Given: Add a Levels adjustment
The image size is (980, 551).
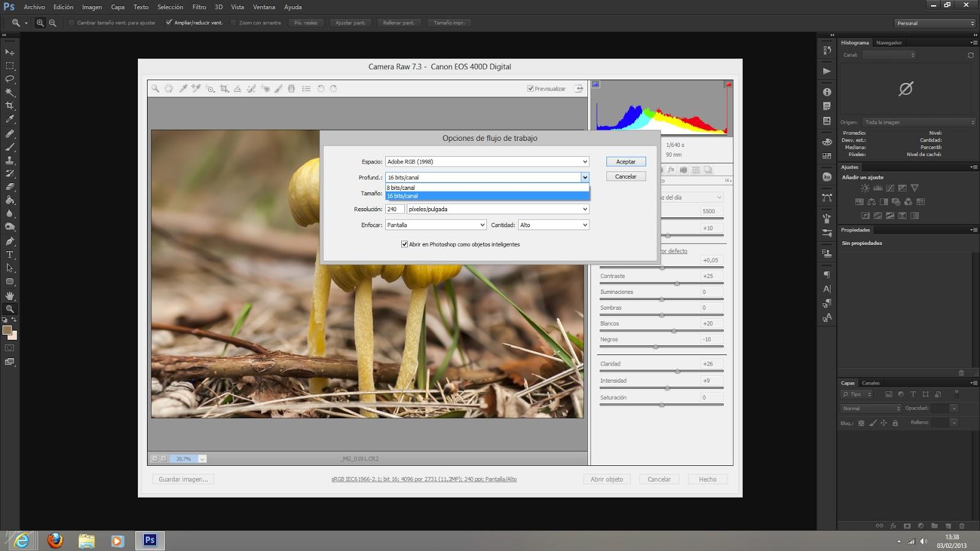Looking at the screenshot, I should point(877,188).
